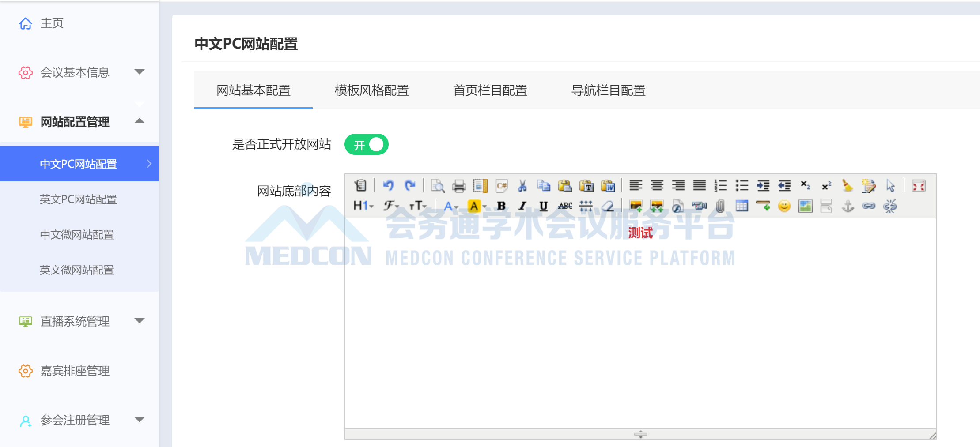The height and width of the screenshot is (447, 980).
Task: Insert hyperlink with the link icon
Action: coord(869,206)
